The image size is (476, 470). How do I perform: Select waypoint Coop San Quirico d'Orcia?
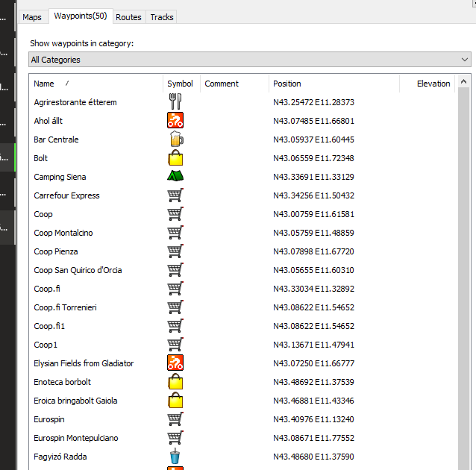78,270
